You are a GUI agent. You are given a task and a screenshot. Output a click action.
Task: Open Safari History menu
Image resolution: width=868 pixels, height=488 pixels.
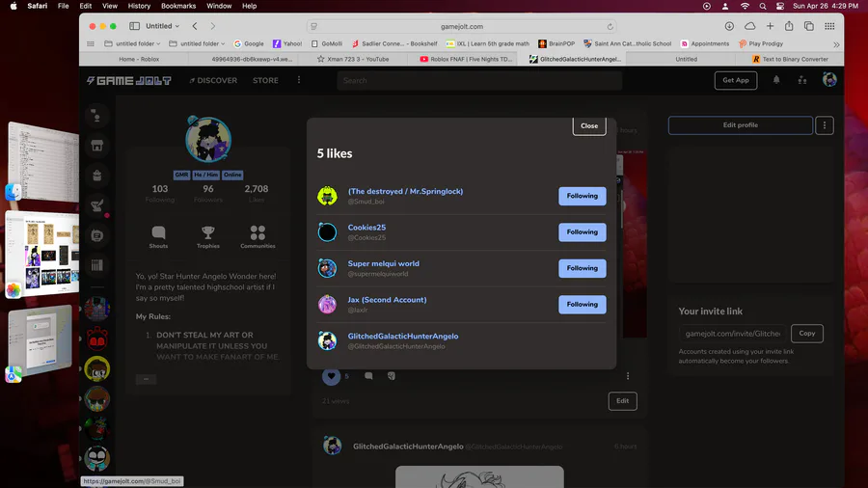(139, 6)
